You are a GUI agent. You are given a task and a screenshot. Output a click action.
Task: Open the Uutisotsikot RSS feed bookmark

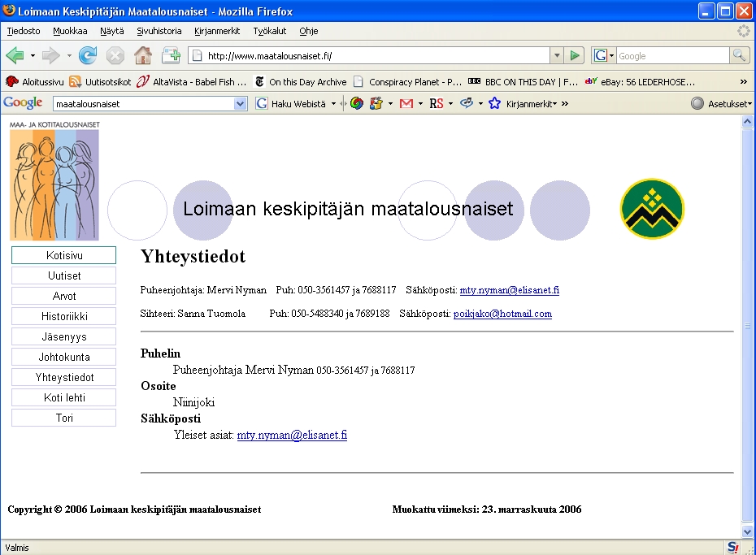click(x=100, y=82)
